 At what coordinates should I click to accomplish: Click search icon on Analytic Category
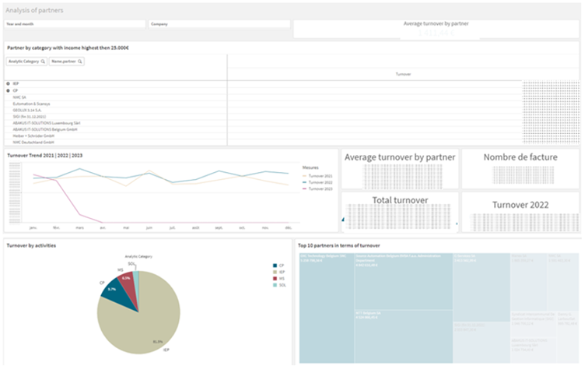pos(43,61)
